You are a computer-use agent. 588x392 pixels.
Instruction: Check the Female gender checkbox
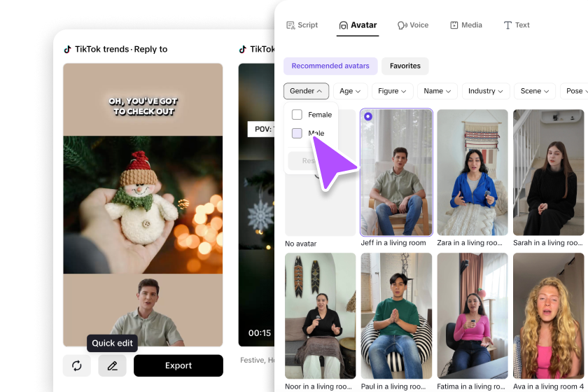(297, 114)
